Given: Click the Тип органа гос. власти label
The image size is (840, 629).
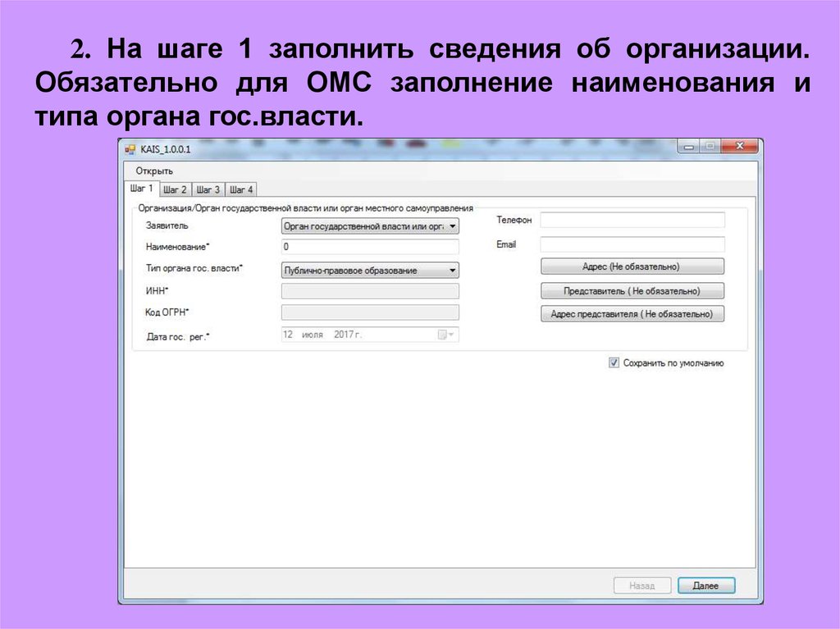Looking at the screenshot, I should click(194, 268).
